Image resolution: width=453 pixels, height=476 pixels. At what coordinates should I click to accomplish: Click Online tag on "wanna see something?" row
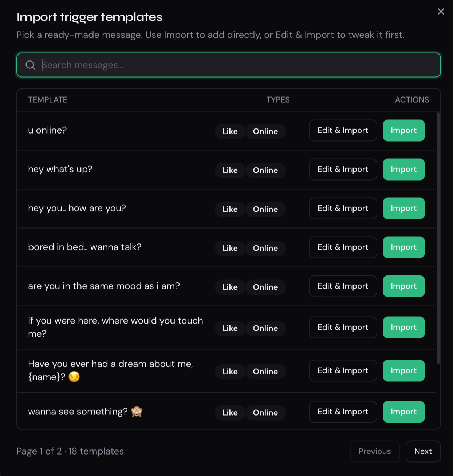pyautogui.click(x=265, y=413)
